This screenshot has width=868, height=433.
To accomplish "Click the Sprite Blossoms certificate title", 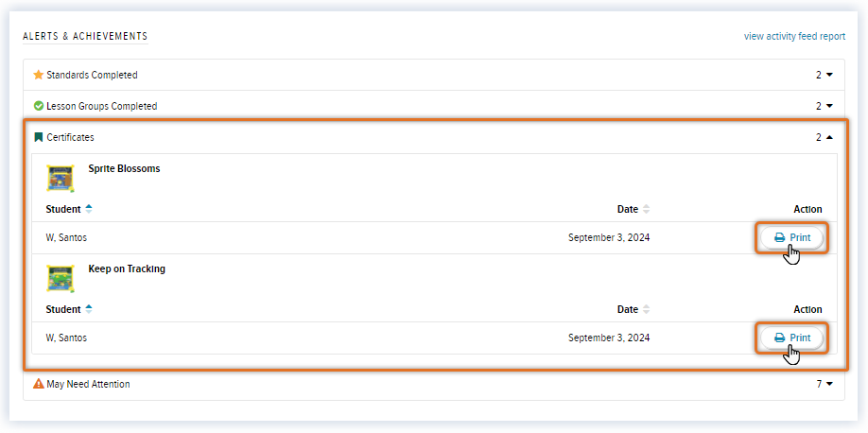I will pos(124,169).
